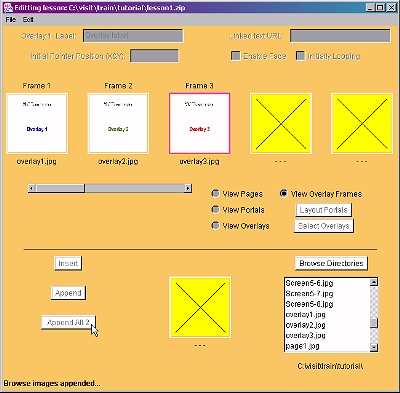Image resolution: width=400 pixels, height=393 pixels.
Task: Click the fourth empty yellow frame placeholder
Action: click(x=281, y=123)
